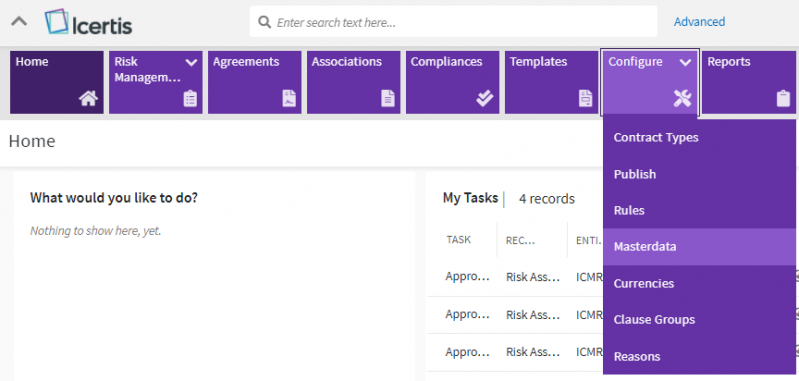
Task: Click My Tasks heading
Action: [470, 198]
